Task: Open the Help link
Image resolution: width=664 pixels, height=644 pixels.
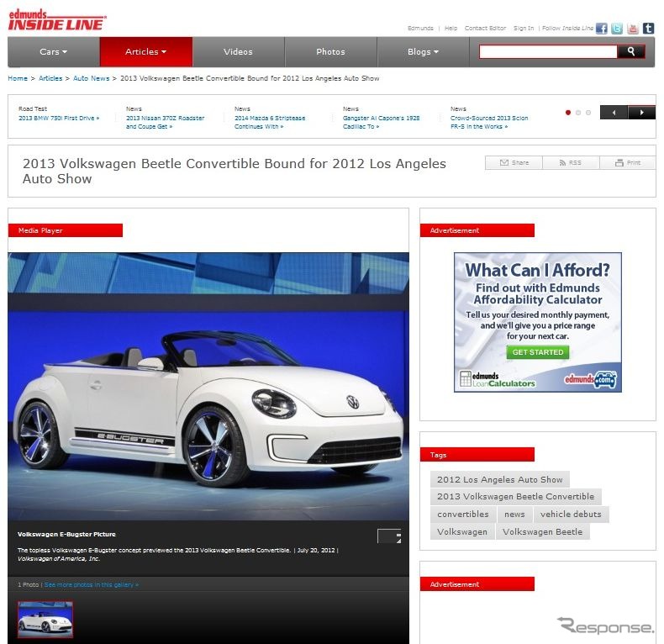Action: pos(451,29)
